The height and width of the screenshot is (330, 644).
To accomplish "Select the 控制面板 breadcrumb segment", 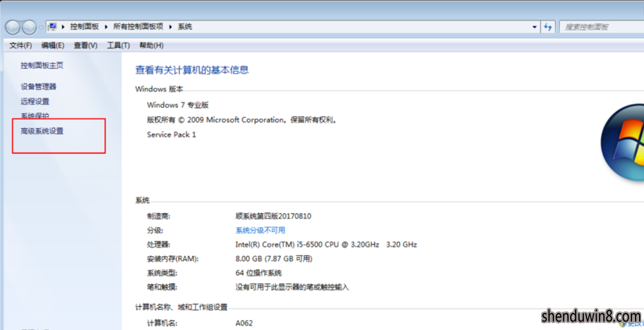I will tap(84, 26).
